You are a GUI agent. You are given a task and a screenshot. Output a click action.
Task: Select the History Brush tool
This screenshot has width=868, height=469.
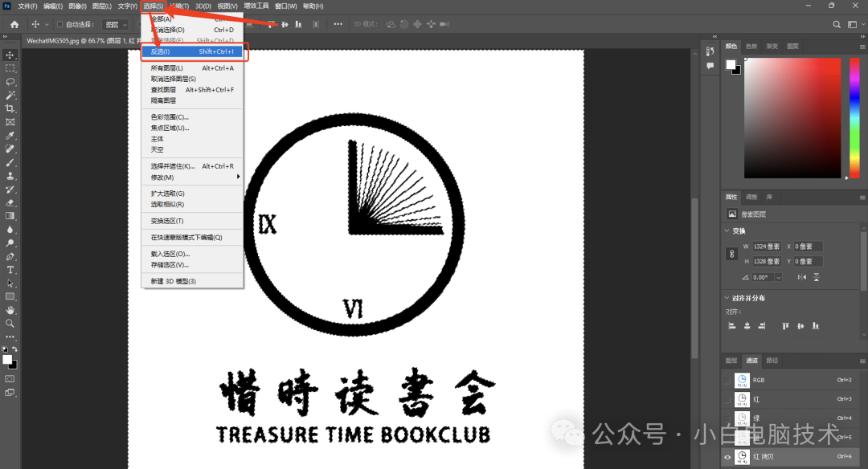[x=10, y=190]
